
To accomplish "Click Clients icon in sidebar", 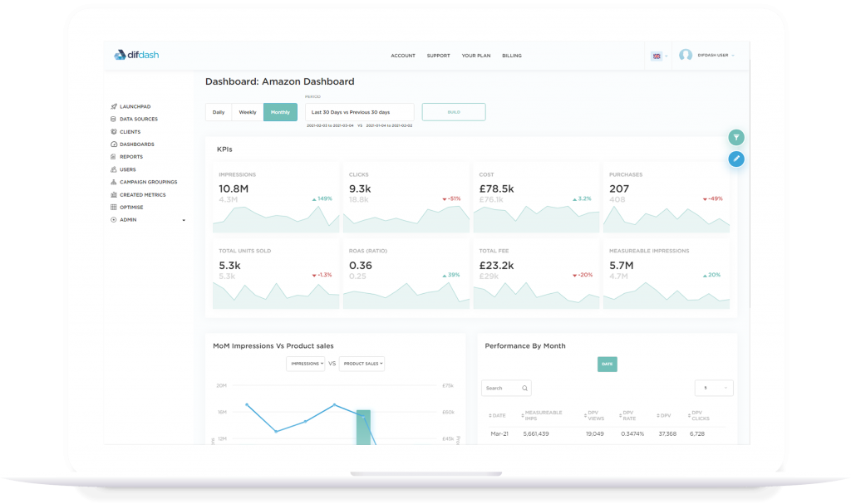I will (113, 132).
